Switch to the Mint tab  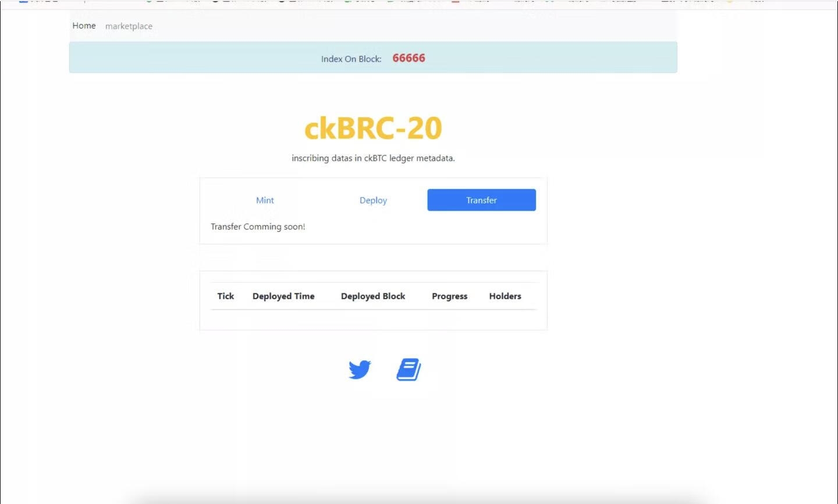265,200
